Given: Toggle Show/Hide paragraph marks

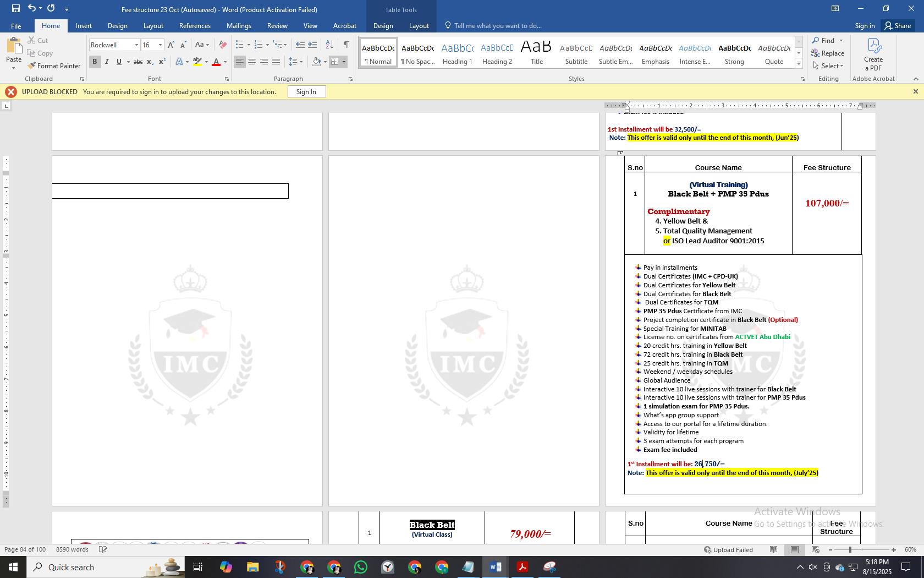Looking at the screenshot, I should pyautogui.click(x=346, y=45).
